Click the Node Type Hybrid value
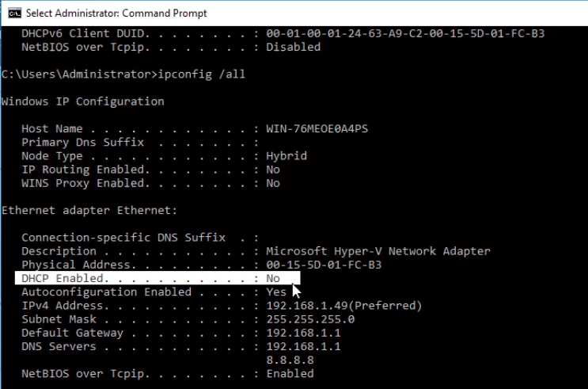This screenshot has width=588, height=389. coord(286,156)
